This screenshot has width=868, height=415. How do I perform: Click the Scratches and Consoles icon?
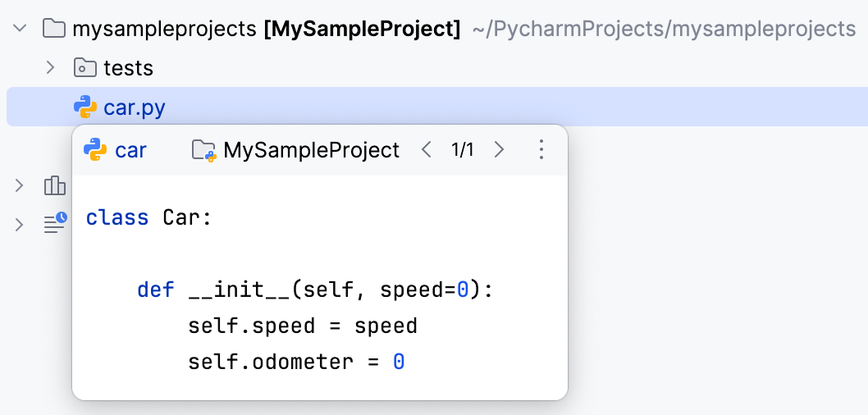click(x=55, y=223)
